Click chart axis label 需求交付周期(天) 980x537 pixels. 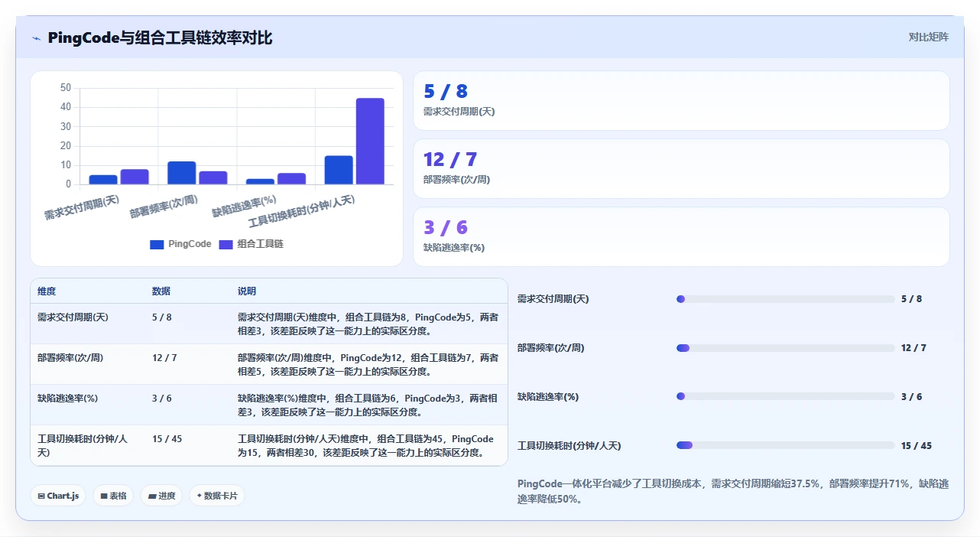82,207
